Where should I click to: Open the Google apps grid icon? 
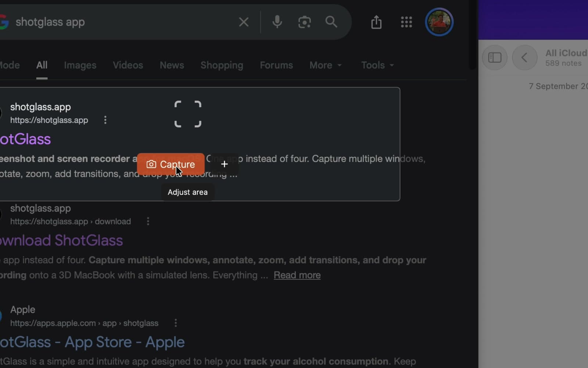coord(406,22)
